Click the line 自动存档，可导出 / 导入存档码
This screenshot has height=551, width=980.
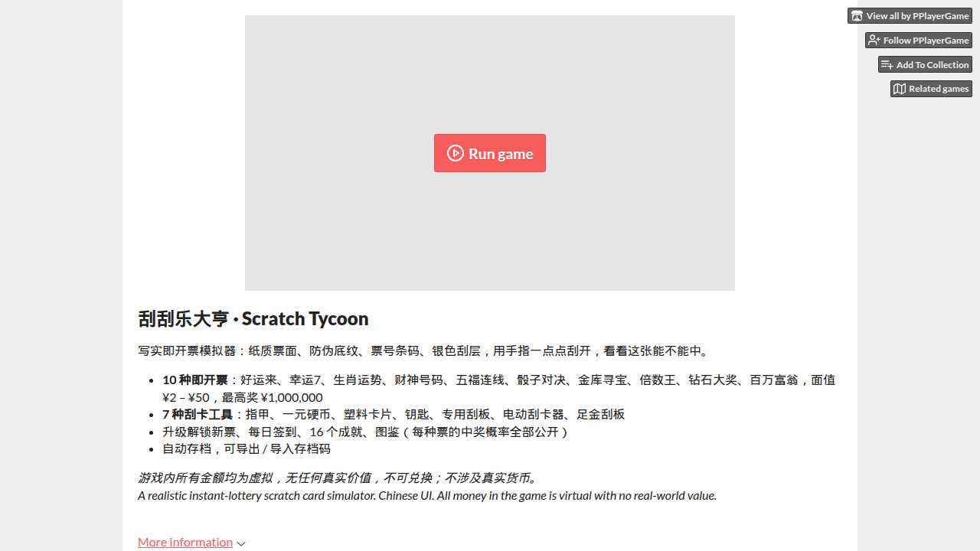(x=247, y=448)
